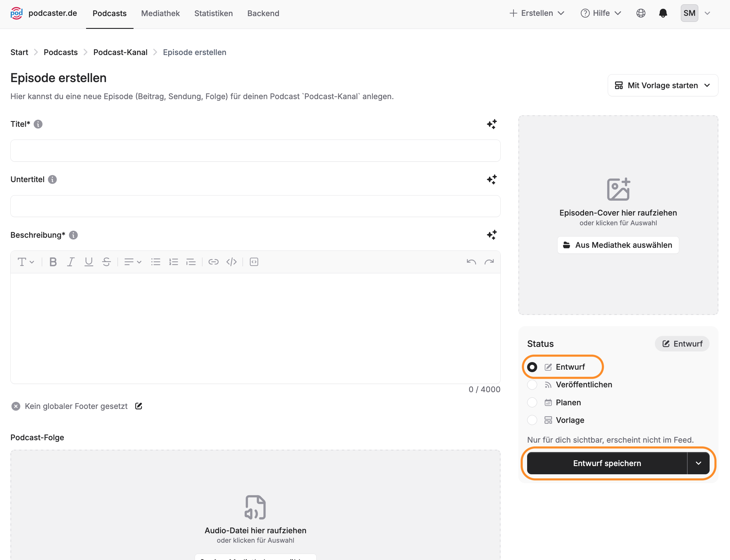The width and height of the screenshot is (730, 560).
Task: Toggle strikethrough formatting in the editor
Action: click(106, 262)
